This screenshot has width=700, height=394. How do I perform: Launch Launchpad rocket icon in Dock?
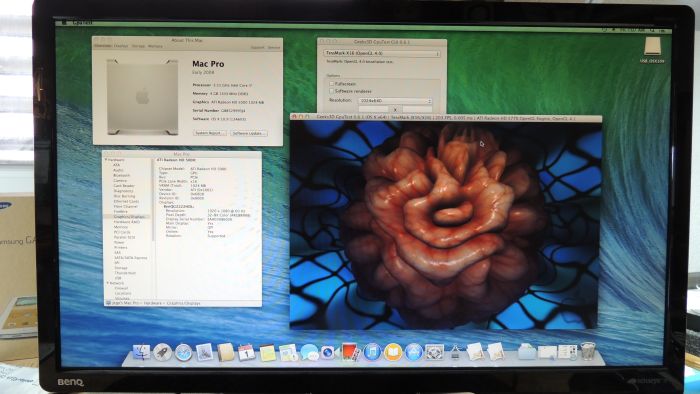click(x=162, y=352)
